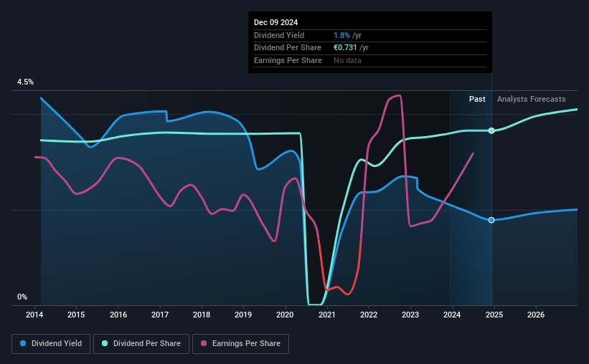The image size is (589, 364).
Task: Click the 'Analysts Forecasts' label
Action: [x=531, y=99]
